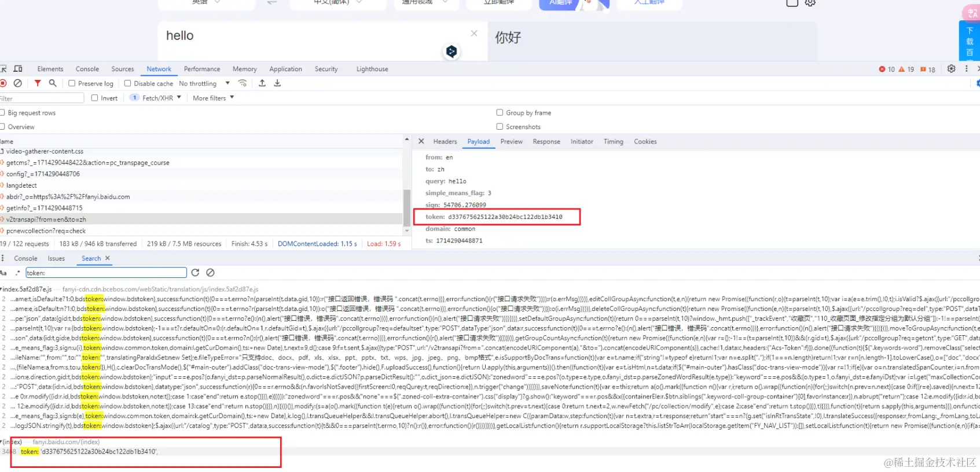Close the Search drawer tab
Image resolution: width=980 pixels, height=472 pixels.
click(108, 258)
